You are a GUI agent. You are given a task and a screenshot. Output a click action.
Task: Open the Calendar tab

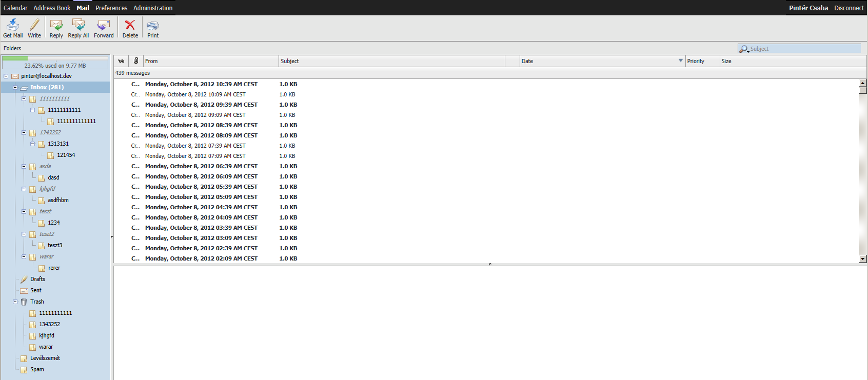[15, 8]
